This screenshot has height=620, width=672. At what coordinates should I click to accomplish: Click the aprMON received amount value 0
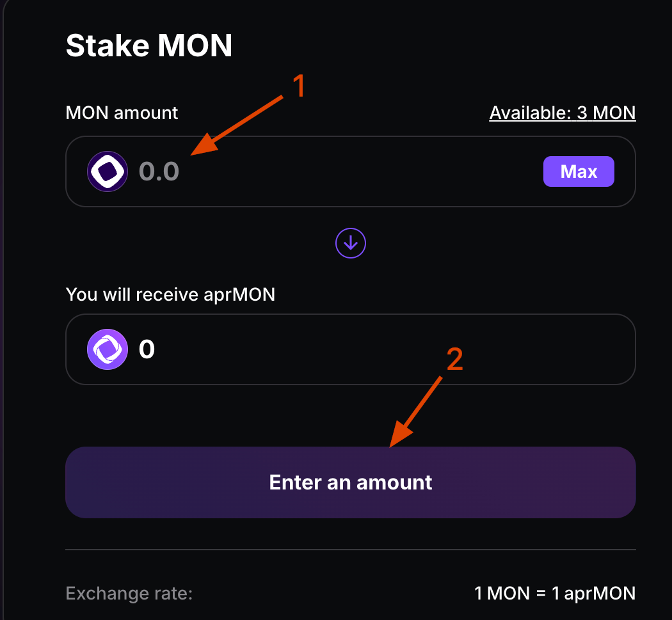[x=147, y=349]
